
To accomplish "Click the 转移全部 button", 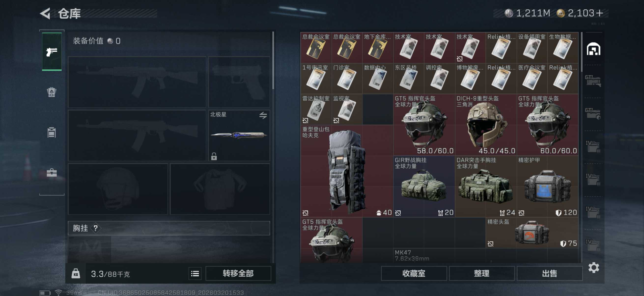I will click(x=238, y=273).
